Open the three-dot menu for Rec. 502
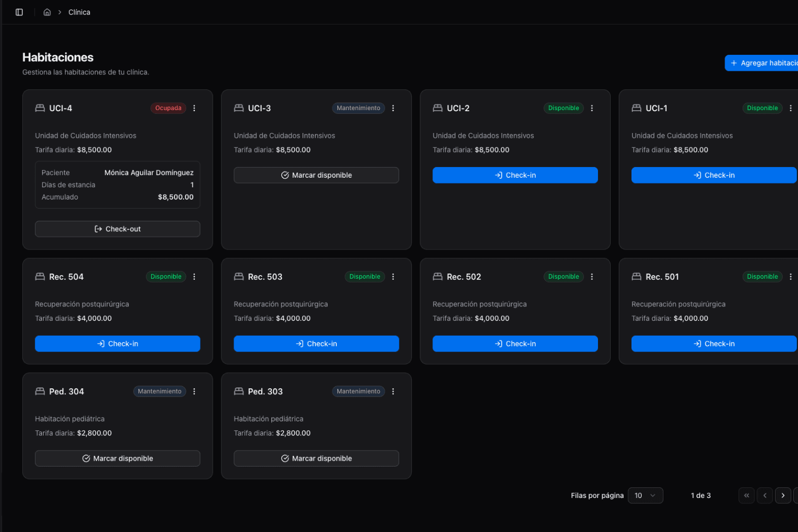Screen dimensions: 798x532 tap(592, 277)
